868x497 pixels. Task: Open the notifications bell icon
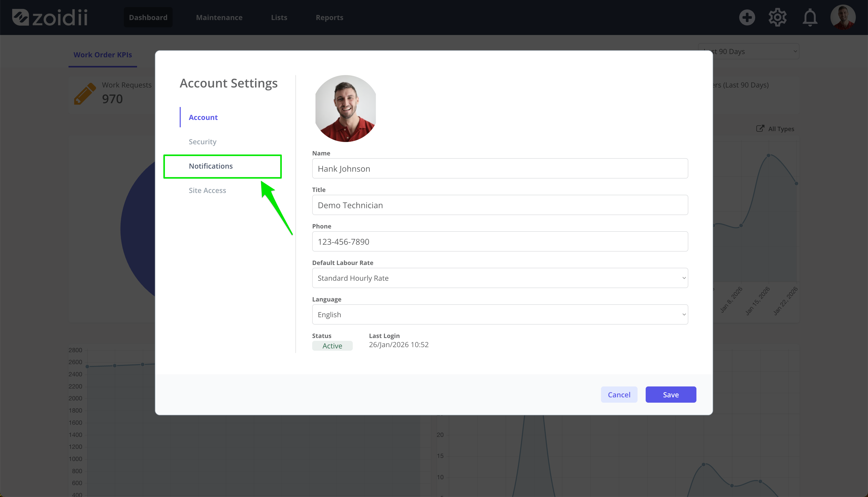tap(810, 17)
